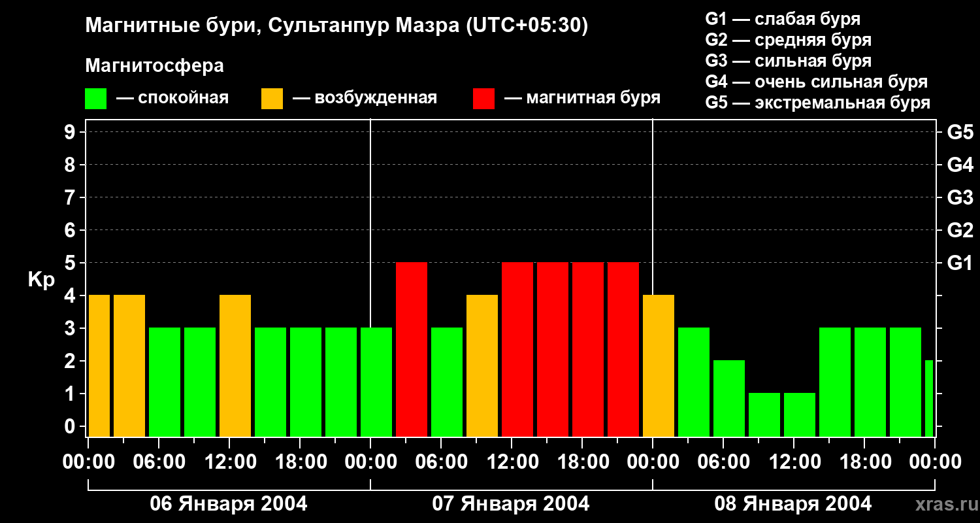Screen dimensions: 980x523
Task: Click the orange Kp 4 bar starting 08 Января
Action: coord(659,366)
